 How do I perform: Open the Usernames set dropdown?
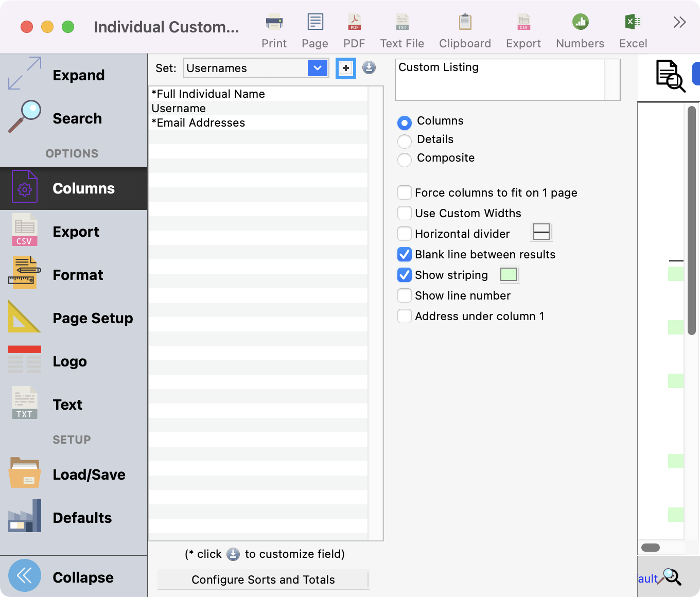(318, 68)
